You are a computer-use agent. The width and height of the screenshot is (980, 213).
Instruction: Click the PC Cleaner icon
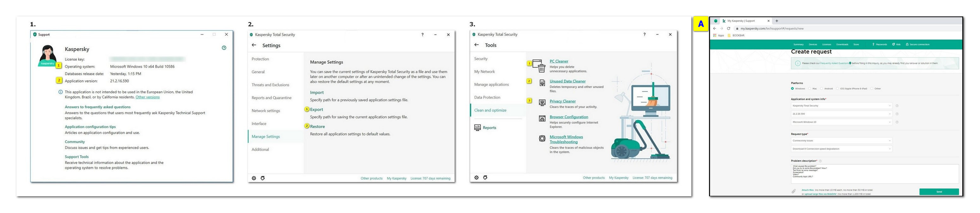(x=539, y=65)
